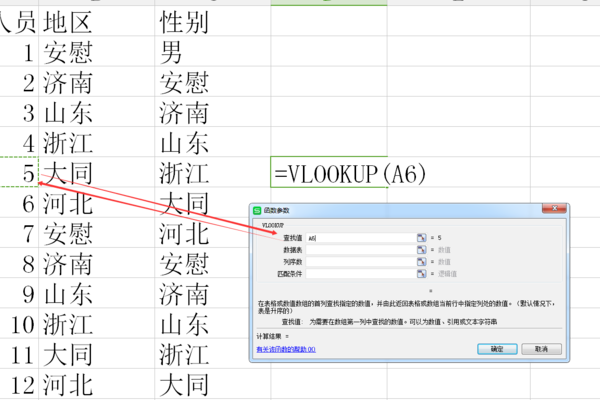
Task: Select 安慰 in 地区 column of row 1
Action: 96,51
